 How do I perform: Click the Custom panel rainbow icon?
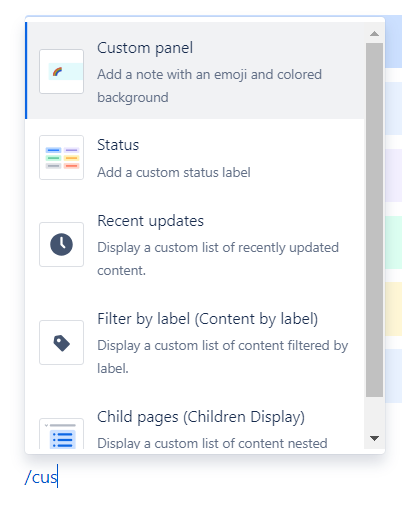61,71
